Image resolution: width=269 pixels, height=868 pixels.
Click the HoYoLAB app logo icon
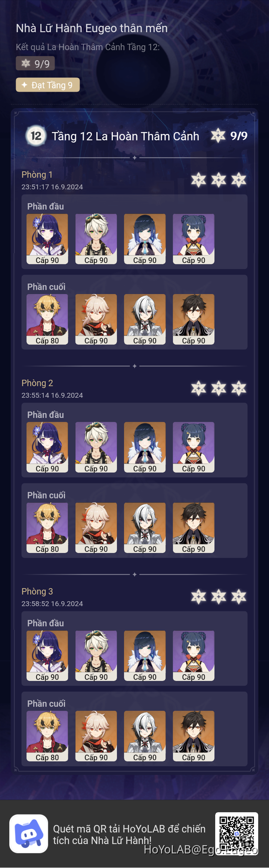(x=29, y=834)
